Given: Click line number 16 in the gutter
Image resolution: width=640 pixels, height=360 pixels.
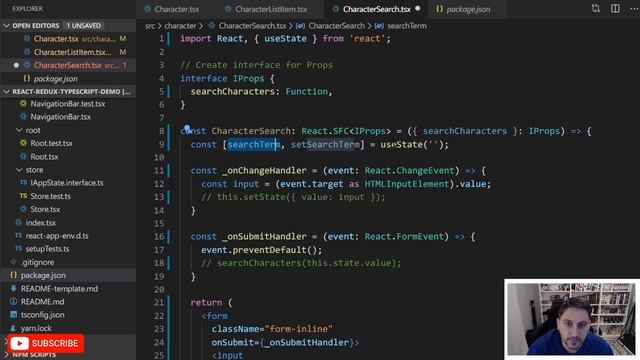Looking at the screenshot, I should pos(159,237).
